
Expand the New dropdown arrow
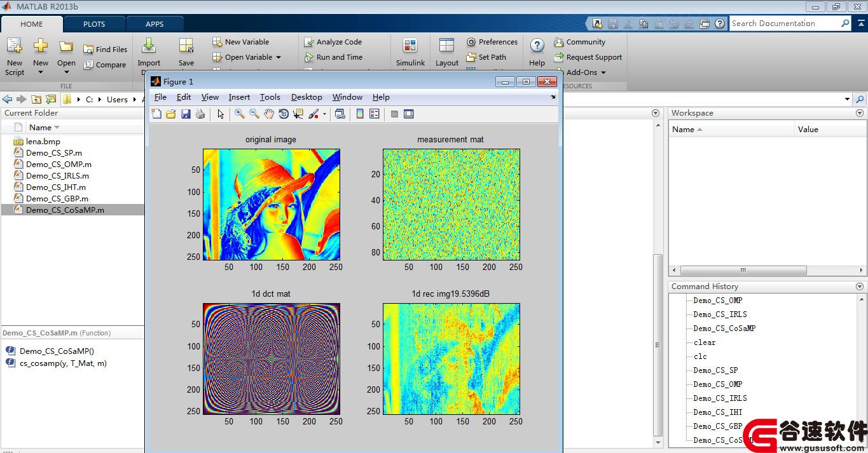click(x=40, y=72)
